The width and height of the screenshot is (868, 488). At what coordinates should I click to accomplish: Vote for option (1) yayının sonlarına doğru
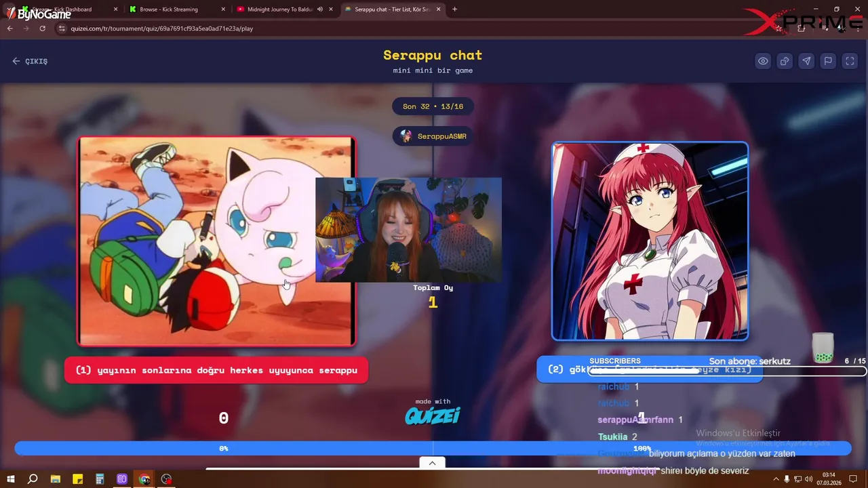coord(216,370)
